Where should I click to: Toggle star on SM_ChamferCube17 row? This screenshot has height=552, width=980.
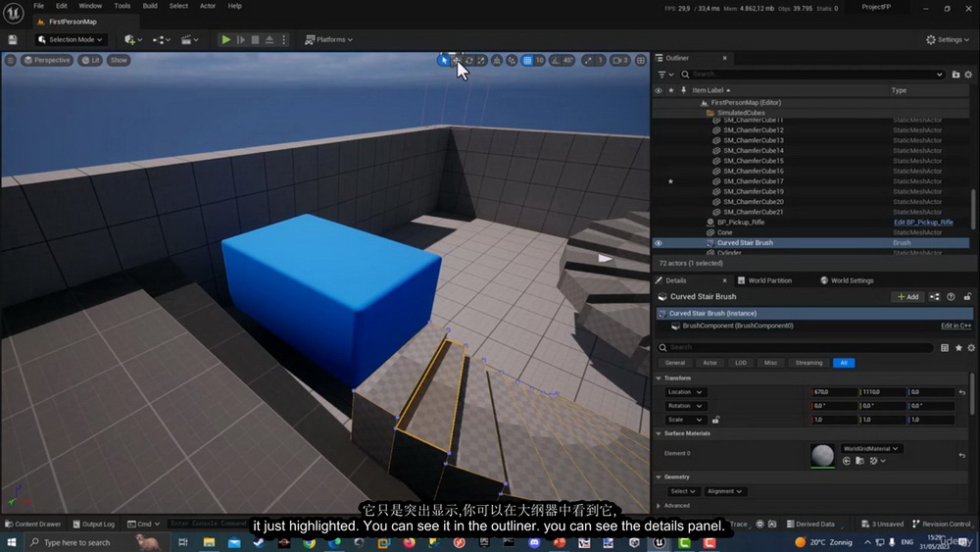coord(670,181)
